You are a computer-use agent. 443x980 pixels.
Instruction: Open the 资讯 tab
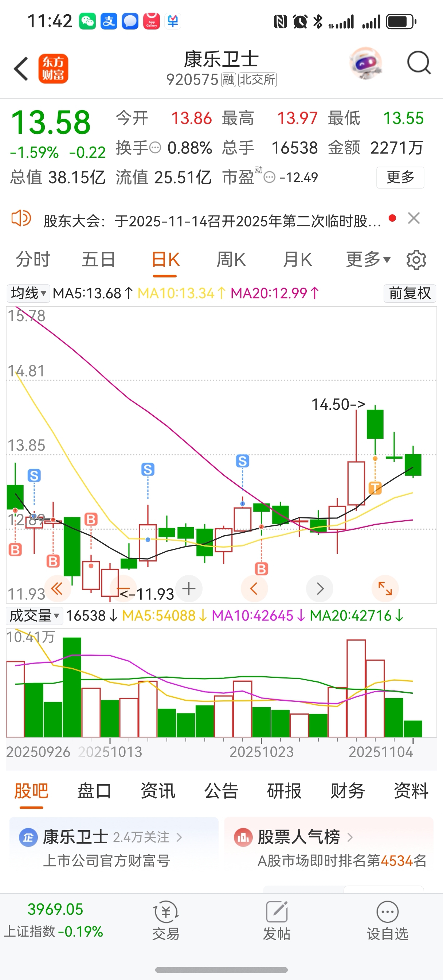coord(158,791)
